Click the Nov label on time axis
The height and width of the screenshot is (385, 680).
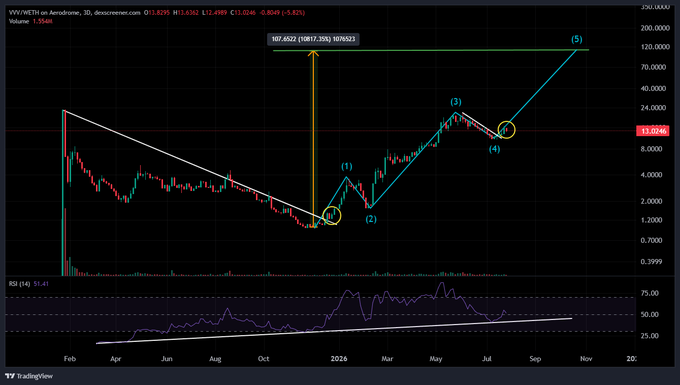tap(586, 359)
